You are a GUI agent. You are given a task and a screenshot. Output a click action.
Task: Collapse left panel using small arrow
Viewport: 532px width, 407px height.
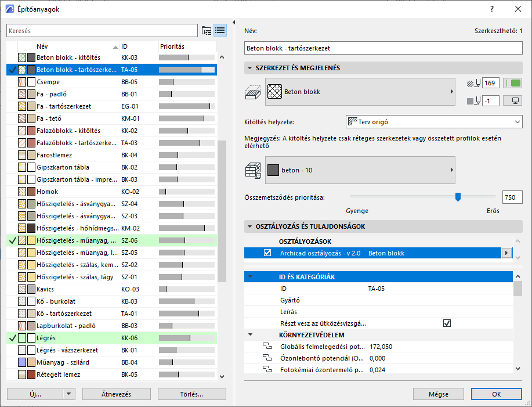234,23
